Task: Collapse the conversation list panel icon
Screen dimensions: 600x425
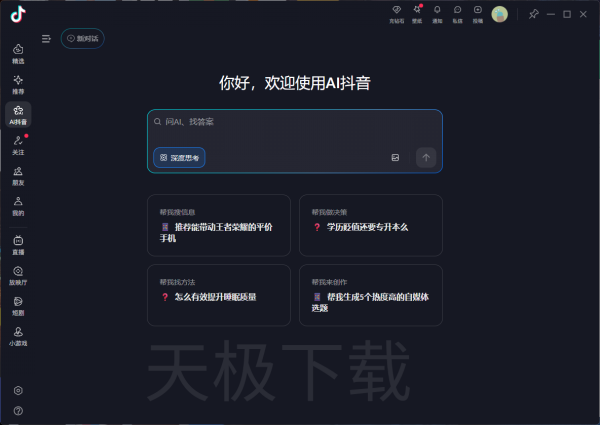Action: pyautogui.click(x=46, y=39)
